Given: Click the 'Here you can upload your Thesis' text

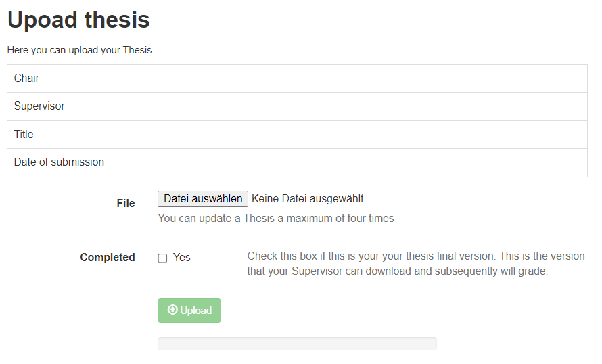Looking at the screenshot, I should pyautogui.click(x=80, y=50).
